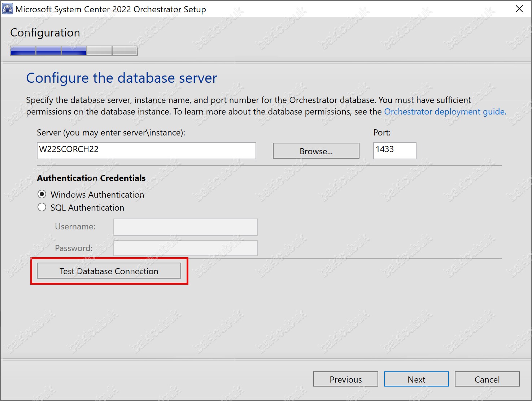532x401 pixels.
Task: Click the Orchestrator Setup title bar icon
Action: coord(7,9)
